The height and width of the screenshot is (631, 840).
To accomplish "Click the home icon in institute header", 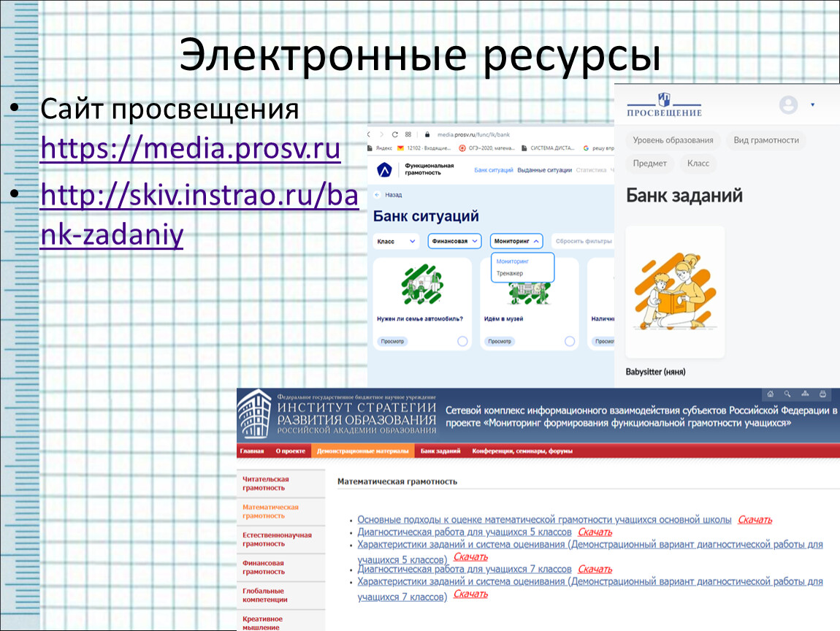I will [x=770, y=394].
